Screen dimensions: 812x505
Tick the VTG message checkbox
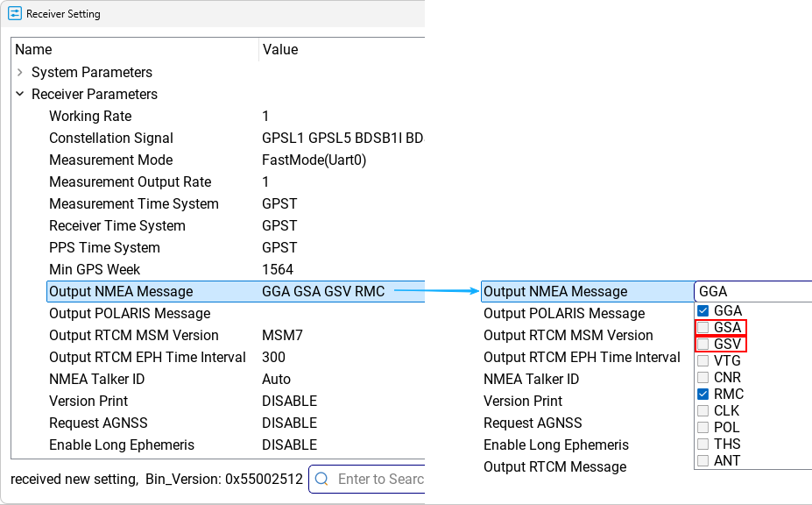point(703,360)
